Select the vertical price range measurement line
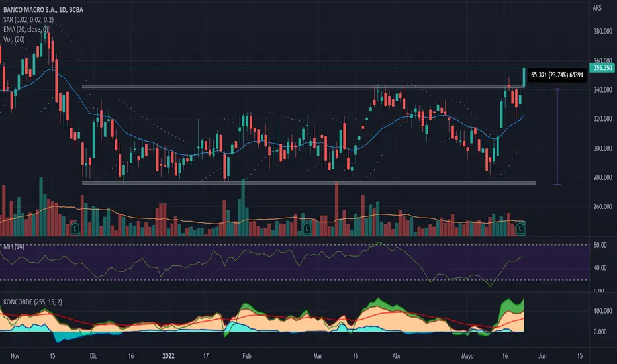This screenshot has width=617, height=364. click(x=557, y=136)
